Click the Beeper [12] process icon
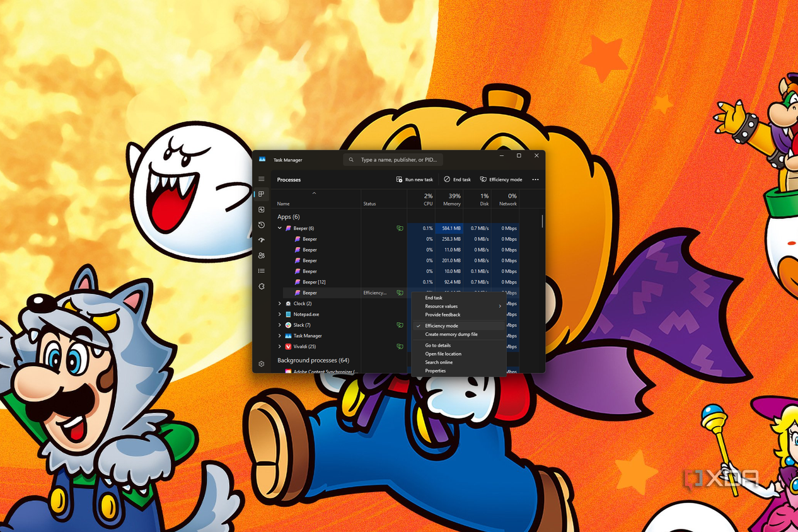The width and height of the screenshot is (798, 532). [x=297, y=282]
